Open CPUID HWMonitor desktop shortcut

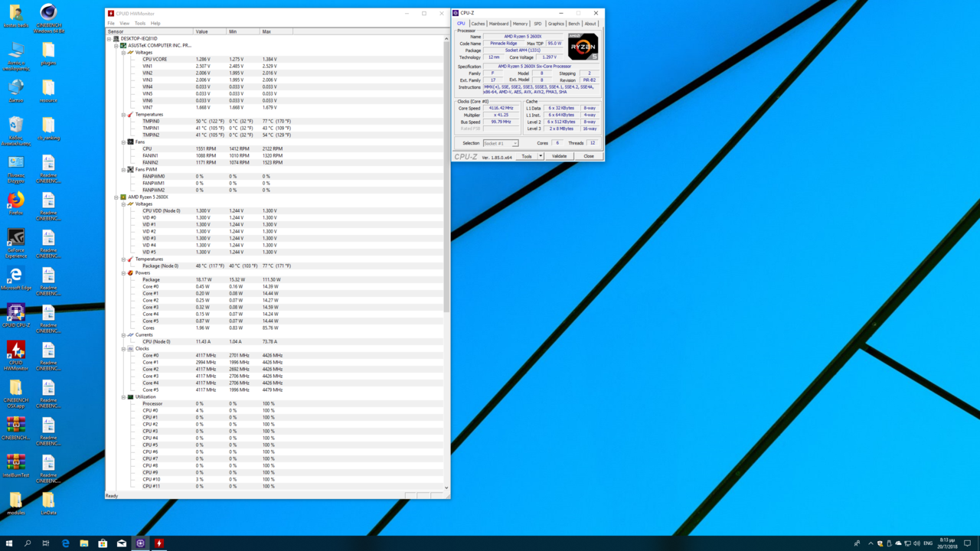click(x=16, y=355)
